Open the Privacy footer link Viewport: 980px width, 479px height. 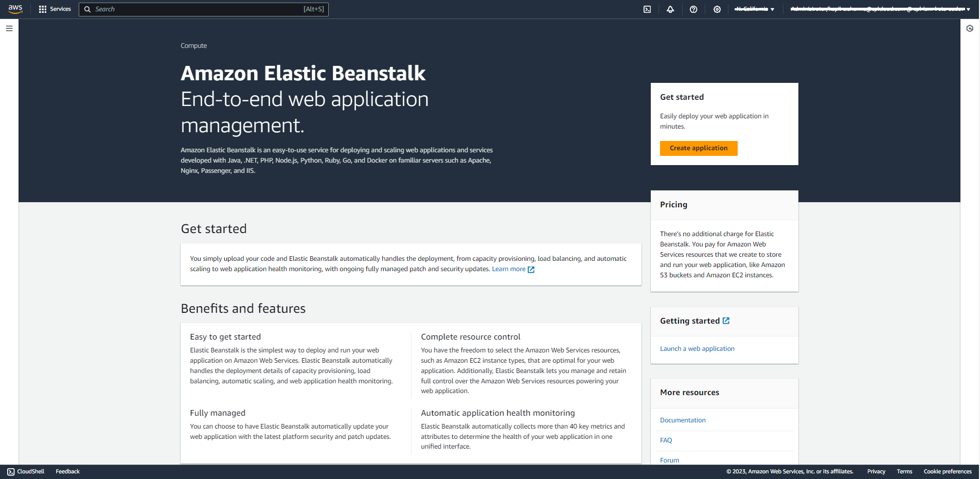(x=876, y=472)
